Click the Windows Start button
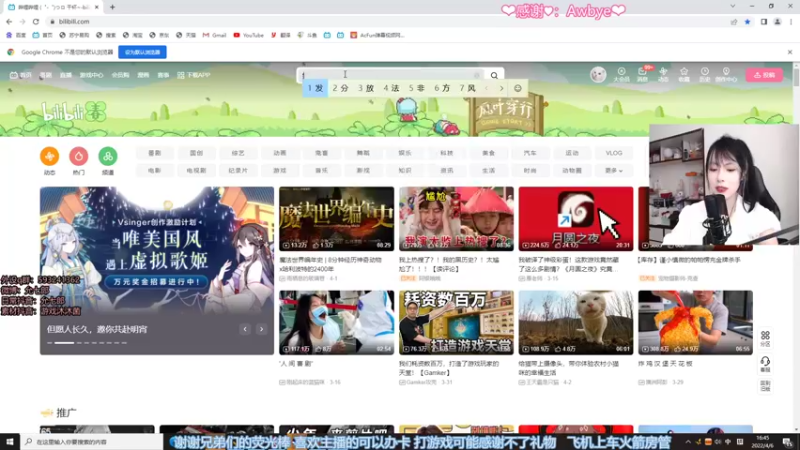The image size is (800, 450). pos(10,441)
